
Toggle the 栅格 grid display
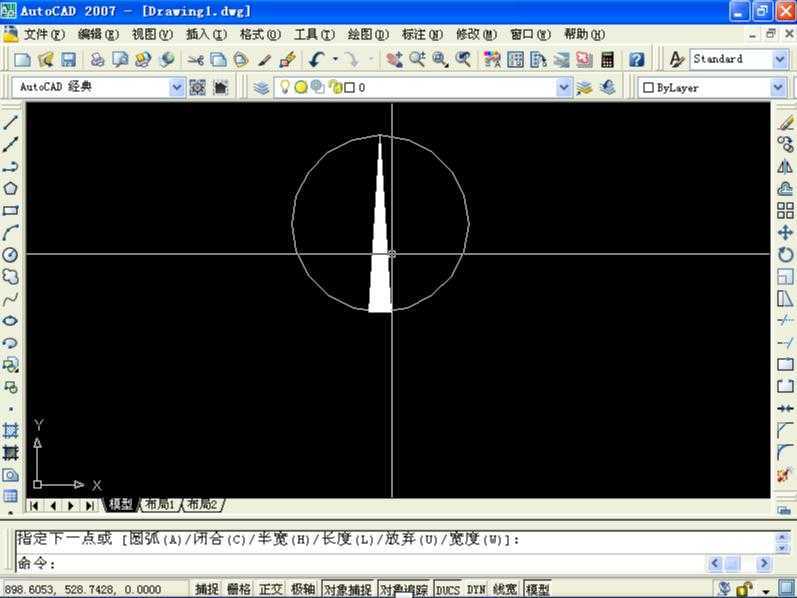[x=238, y=589]
